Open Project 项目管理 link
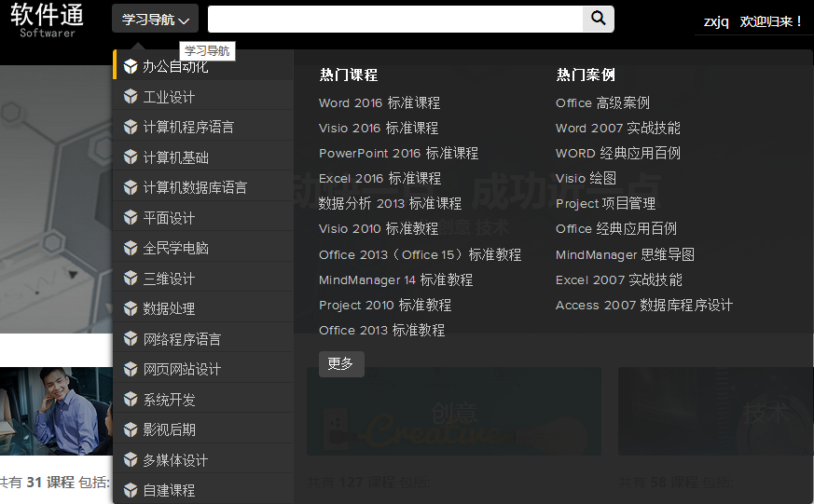The height and width of the screenshot is (504, 814). [605, 203]
